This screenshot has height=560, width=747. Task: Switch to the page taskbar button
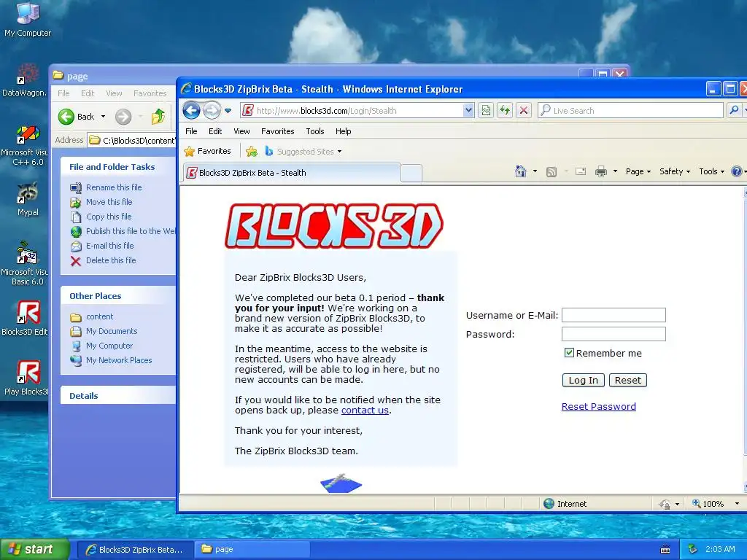tap(251, 549)
